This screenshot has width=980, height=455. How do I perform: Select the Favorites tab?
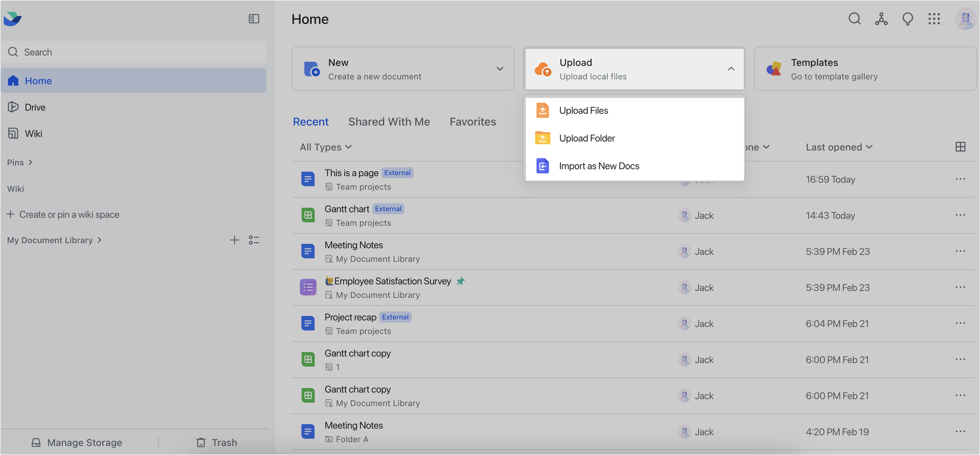coord(473,122)
